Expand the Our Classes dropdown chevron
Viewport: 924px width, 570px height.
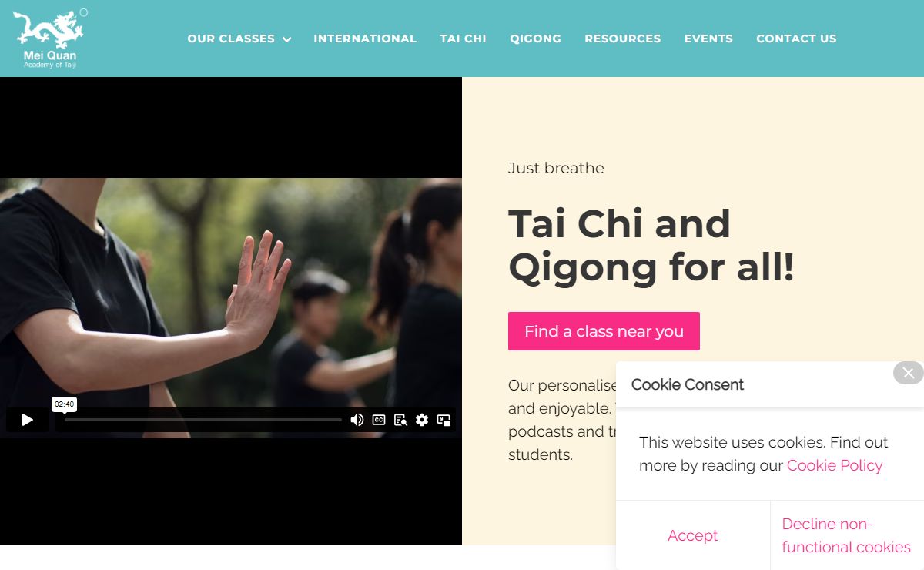tap(287, 39)
